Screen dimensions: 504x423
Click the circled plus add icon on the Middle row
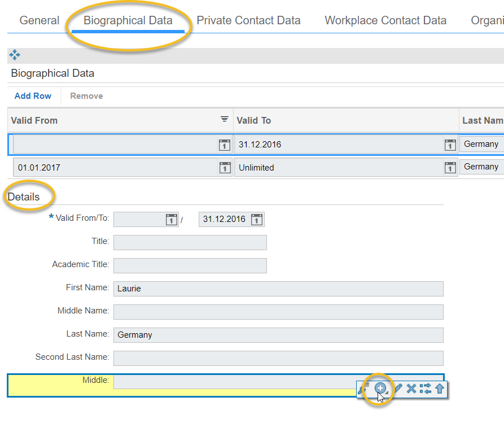pos(380,388)
